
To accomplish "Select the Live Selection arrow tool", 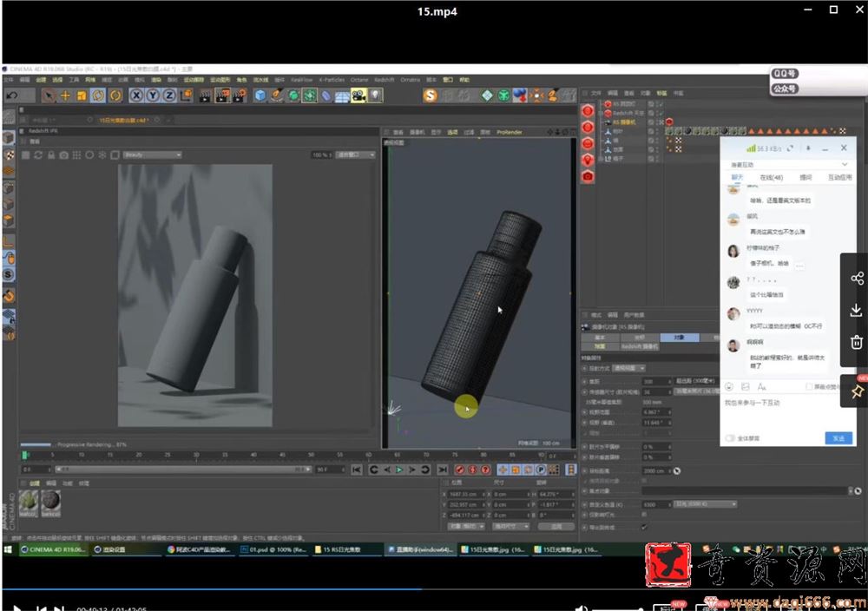I will tap(49, 95).
